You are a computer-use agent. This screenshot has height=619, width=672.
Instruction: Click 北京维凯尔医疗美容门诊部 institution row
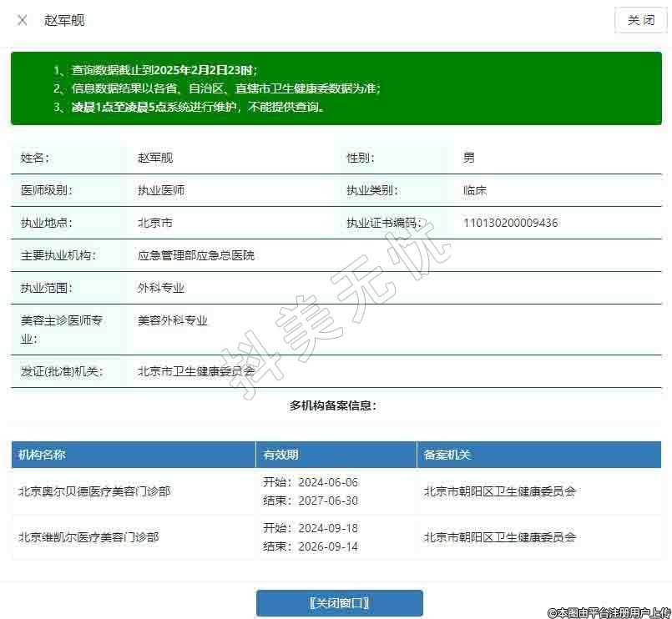tap(88, 537)
